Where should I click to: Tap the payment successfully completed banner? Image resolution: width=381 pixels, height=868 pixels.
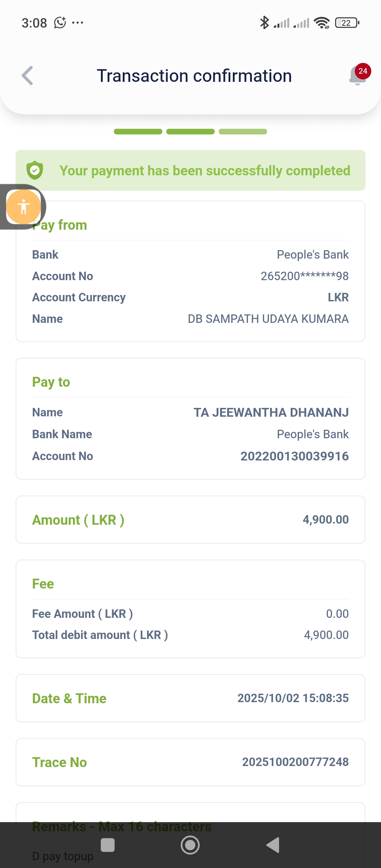tap(205, 171)
